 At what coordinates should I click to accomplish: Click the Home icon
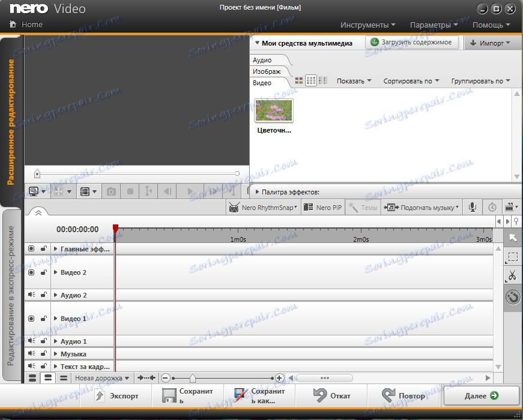(x=13, y=24)
